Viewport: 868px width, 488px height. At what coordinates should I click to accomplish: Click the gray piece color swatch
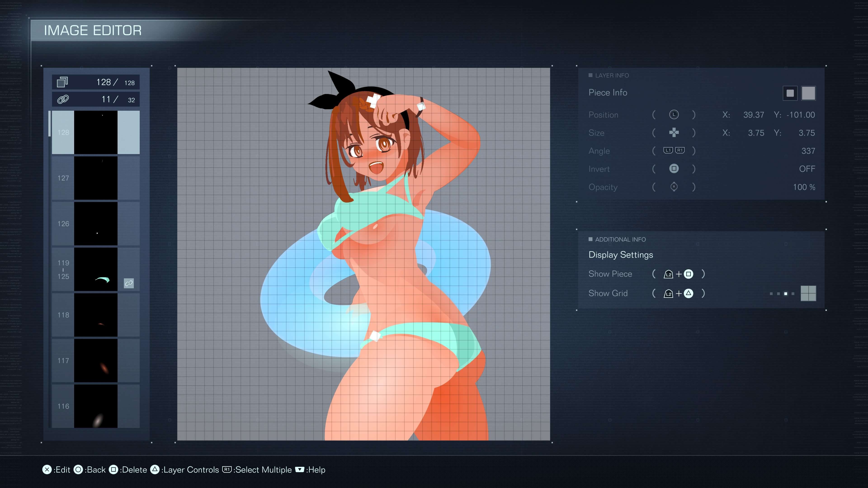coord(808,93)
